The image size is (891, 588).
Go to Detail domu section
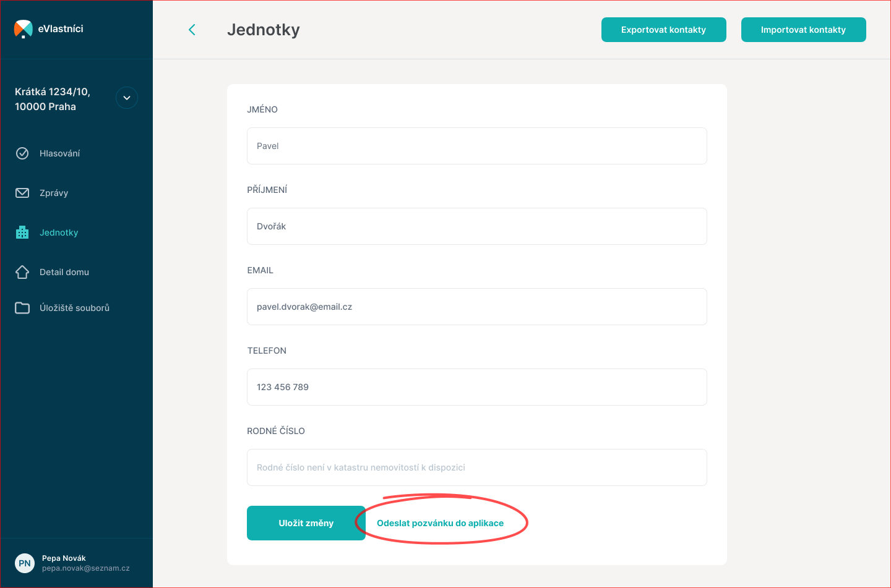tap(64, 272)
